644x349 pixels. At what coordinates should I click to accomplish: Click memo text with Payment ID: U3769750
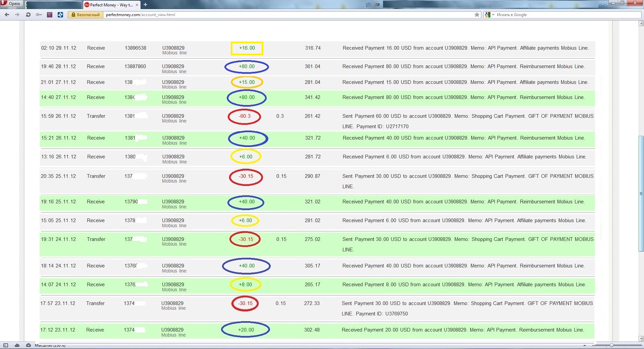tap(467, 308)
